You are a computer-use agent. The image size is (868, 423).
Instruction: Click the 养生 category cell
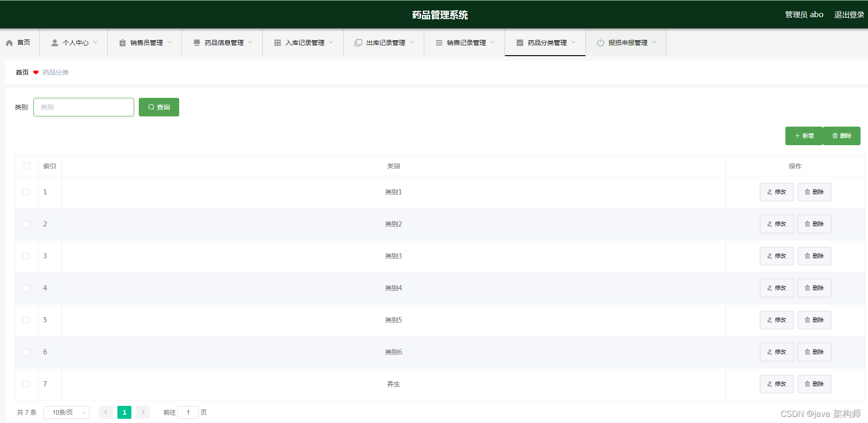[x=394, y=384]
